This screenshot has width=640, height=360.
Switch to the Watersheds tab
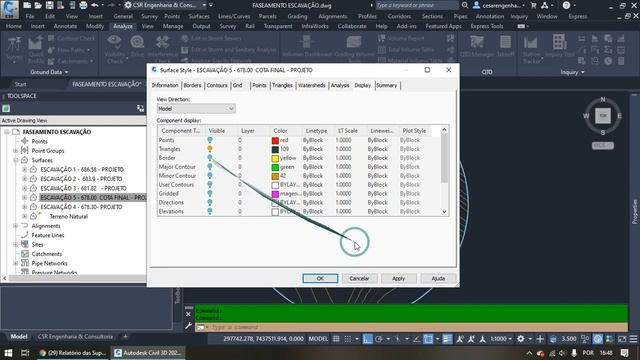tap(311, 85)
